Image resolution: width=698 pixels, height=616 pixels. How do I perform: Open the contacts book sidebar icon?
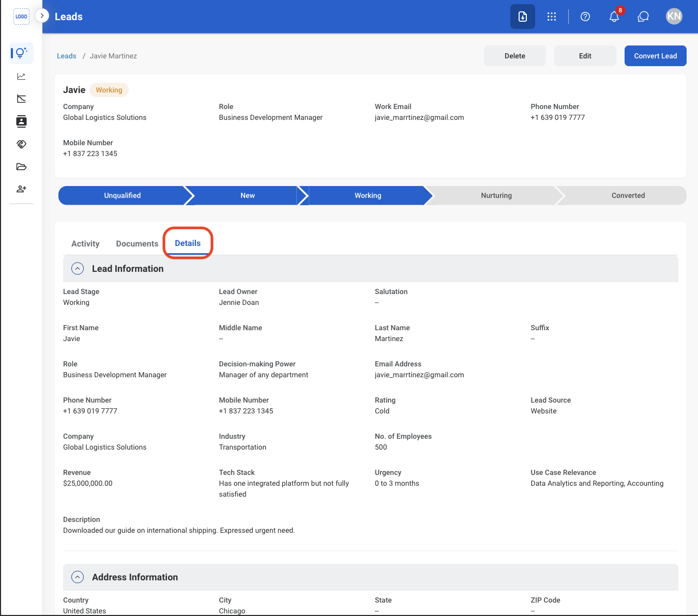click(21, 121)
